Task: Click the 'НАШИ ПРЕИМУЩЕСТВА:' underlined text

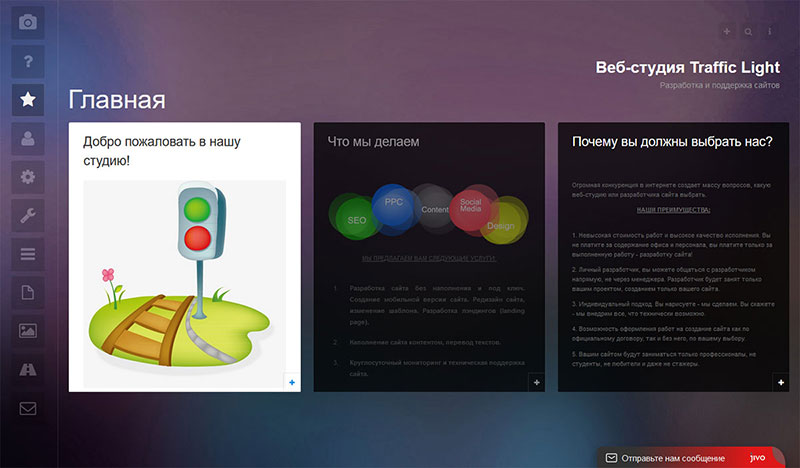Action: 673,210
